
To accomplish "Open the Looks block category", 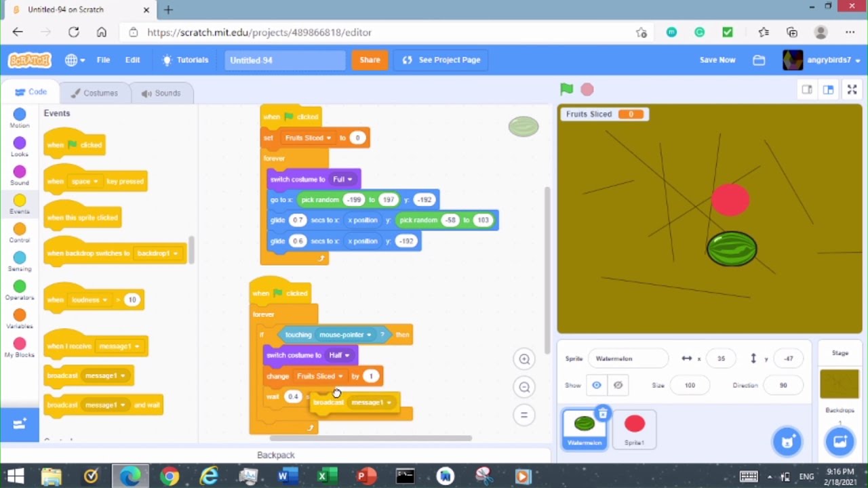I will [x=20, y=146].
